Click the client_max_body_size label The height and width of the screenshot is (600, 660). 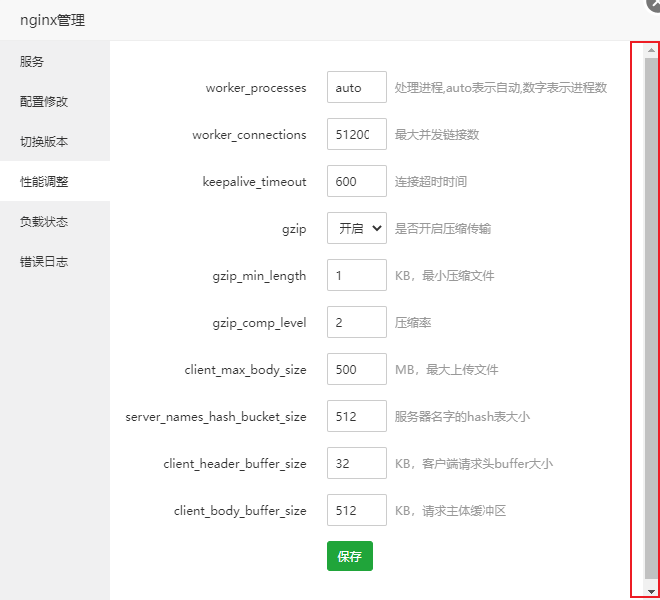[245, 370]
